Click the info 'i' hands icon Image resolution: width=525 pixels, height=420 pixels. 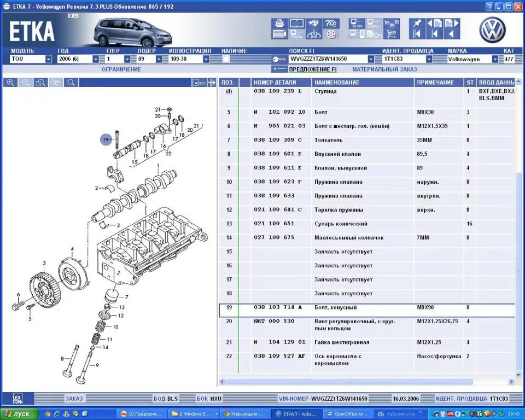(x=314, y=34)
